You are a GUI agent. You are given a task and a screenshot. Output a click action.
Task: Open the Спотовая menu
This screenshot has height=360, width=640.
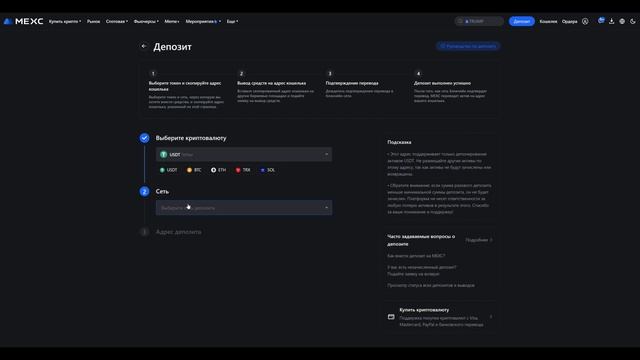click(117, 21)
